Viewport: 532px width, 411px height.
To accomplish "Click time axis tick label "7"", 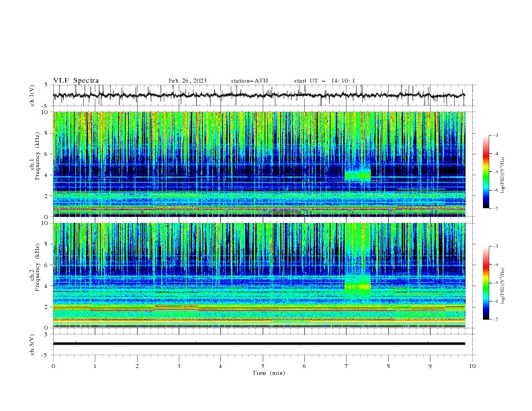I will pyautogui.click(x=346, y=366).
